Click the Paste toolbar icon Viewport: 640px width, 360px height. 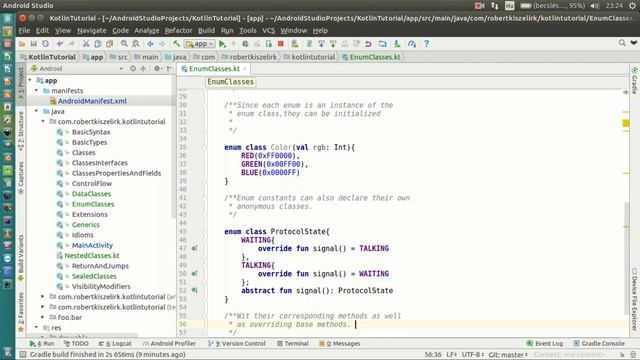[x=109, y=44]
